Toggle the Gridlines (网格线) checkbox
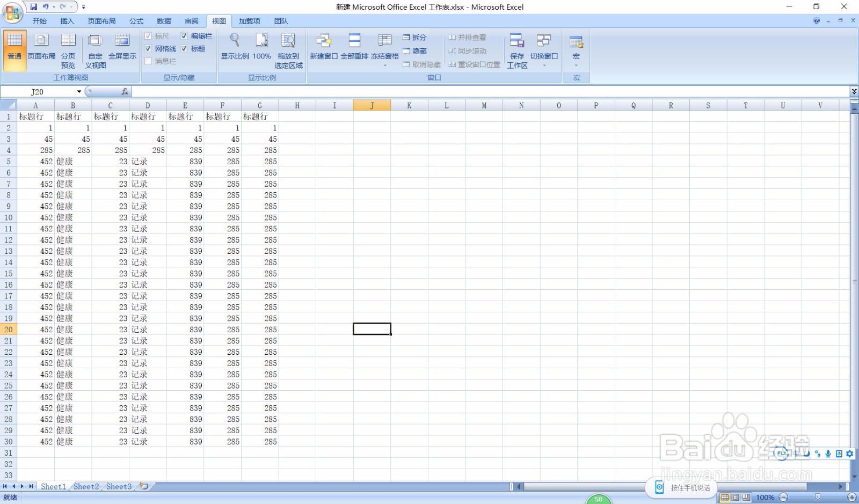This screenshot has height=504, width=859. (148, 49)
